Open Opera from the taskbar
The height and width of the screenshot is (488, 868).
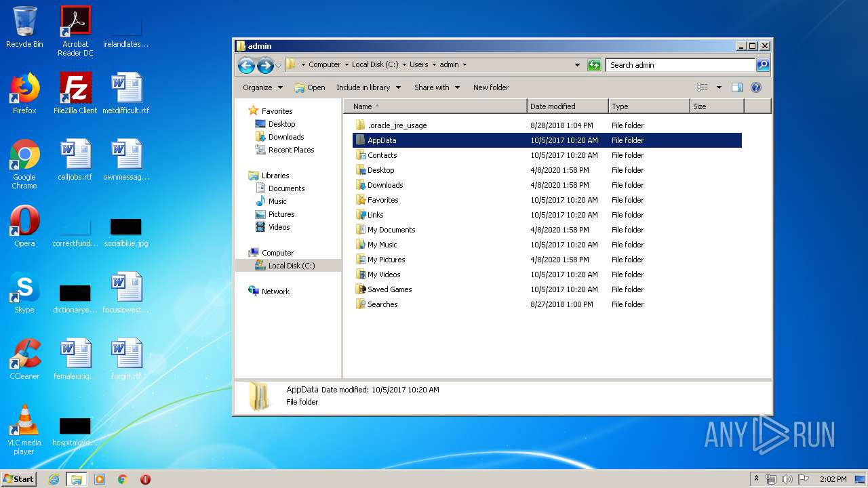(145, 479)
